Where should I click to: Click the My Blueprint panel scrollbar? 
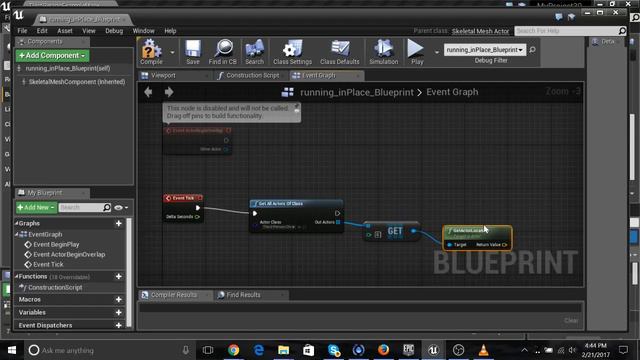point(129,273)
